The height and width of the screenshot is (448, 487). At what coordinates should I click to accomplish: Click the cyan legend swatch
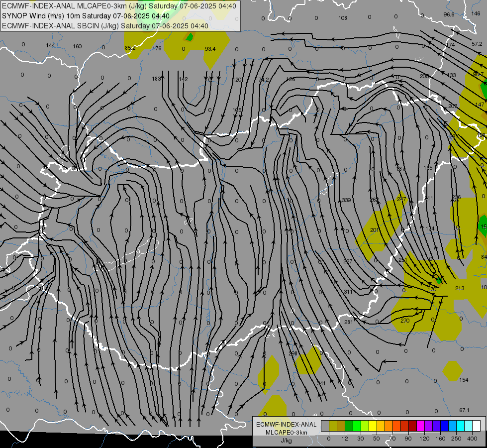[x=460, y=426]
